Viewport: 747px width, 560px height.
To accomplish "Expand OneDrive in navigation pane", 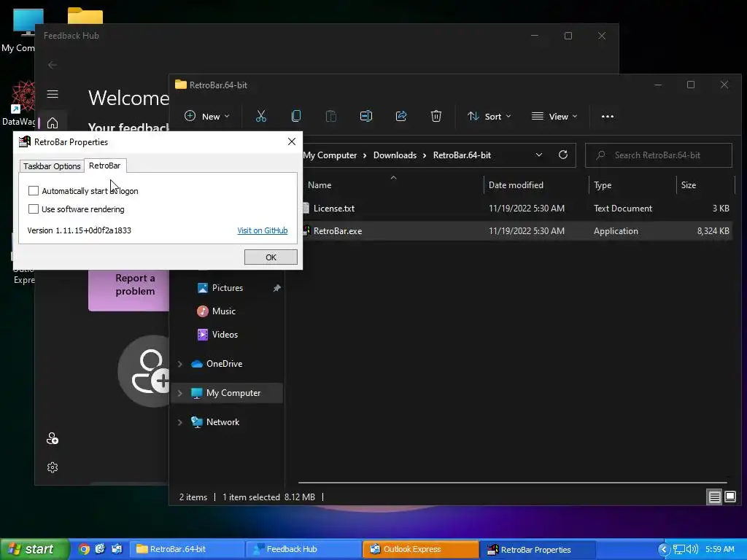I will click(180, 364).
